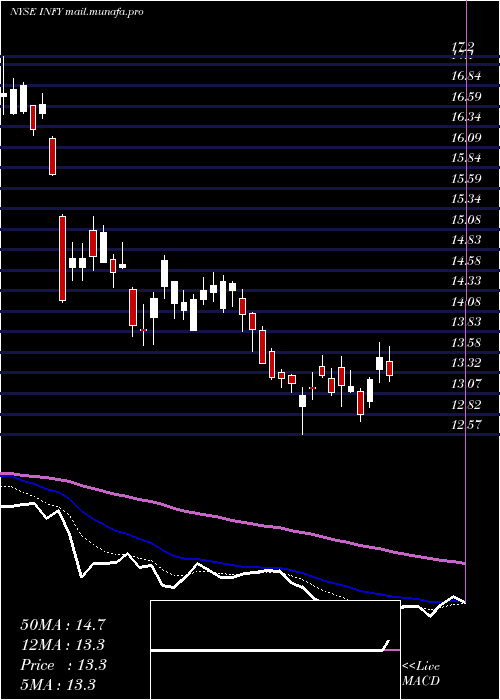Select the 16.59 price axis label
500x700 pixels.
click(466, 97)
